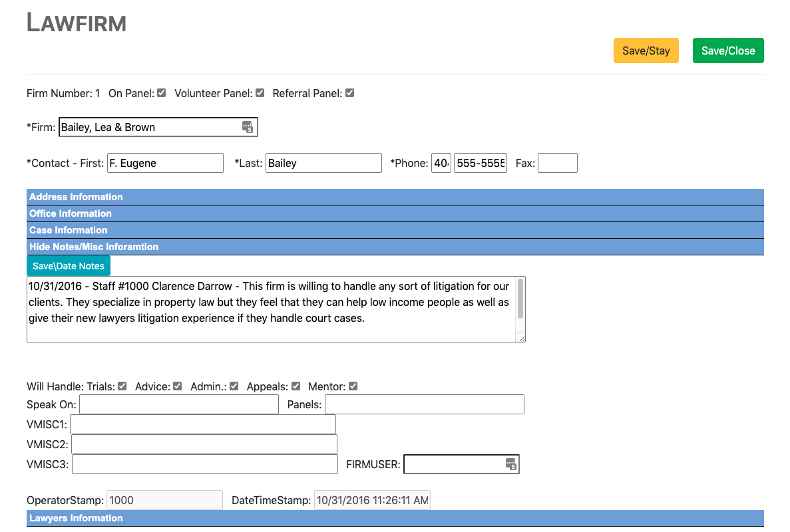Disable the Appeals checkbox
Viewport: 790px width, 532px height.
[x=296, y=386]
